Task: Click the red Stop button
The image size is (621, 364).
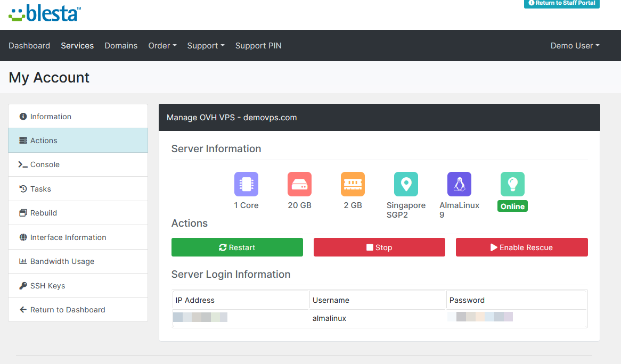Action: point(379,247)
